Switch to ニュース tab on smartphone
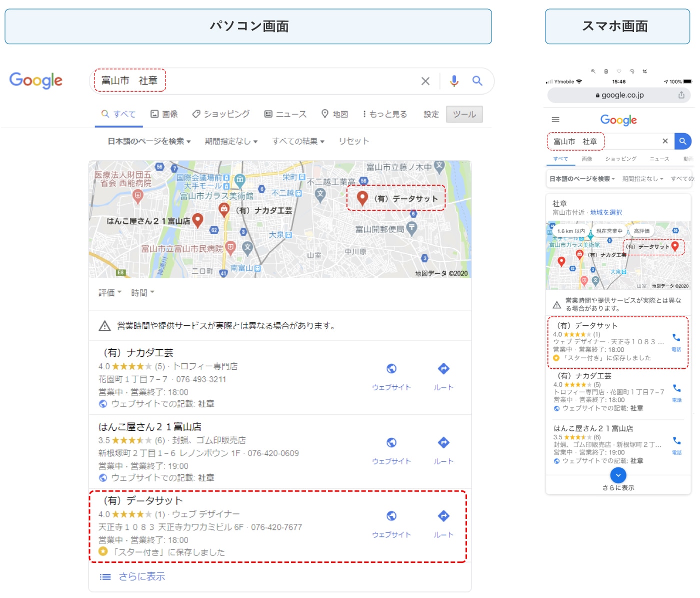Screen dimensions: 700x598 659,159
